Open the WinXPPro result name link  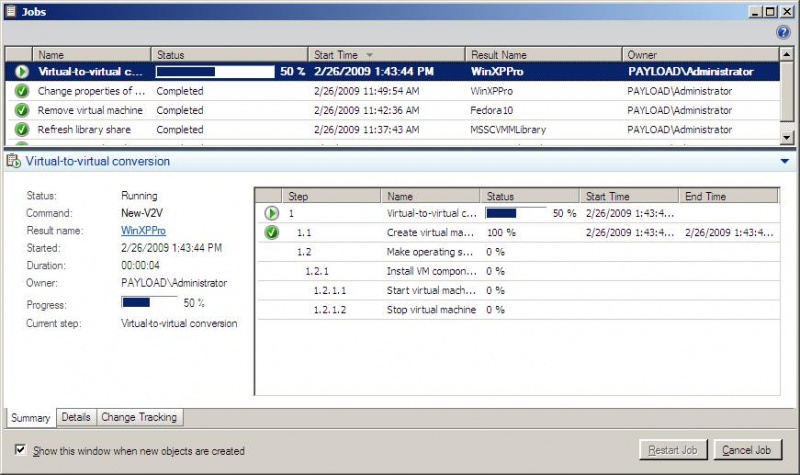tap(142, 230)
